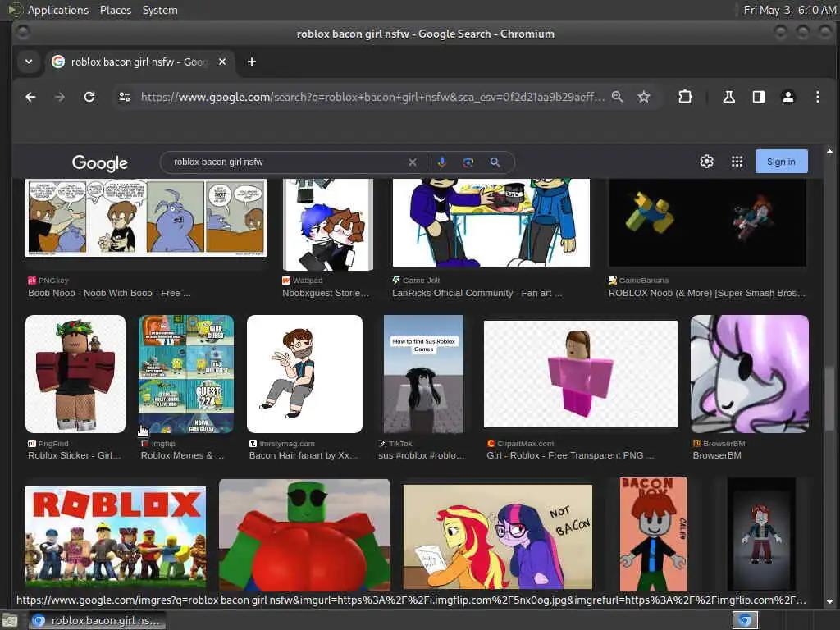View site information icon in address bar

click(x=125, y=97)
